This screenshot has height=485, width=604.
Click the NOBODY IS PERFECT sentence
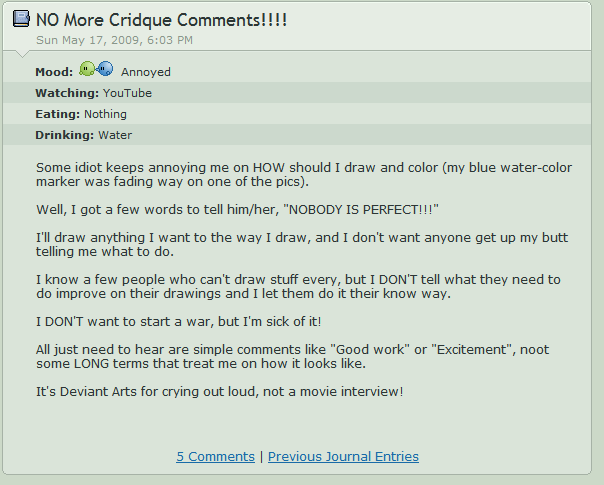238,208
